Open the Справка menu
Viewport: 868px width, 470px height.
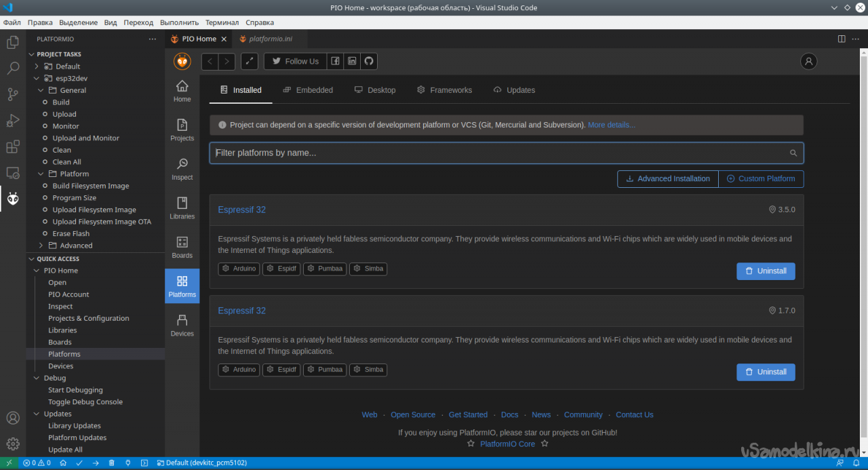[x=260, y=22]
